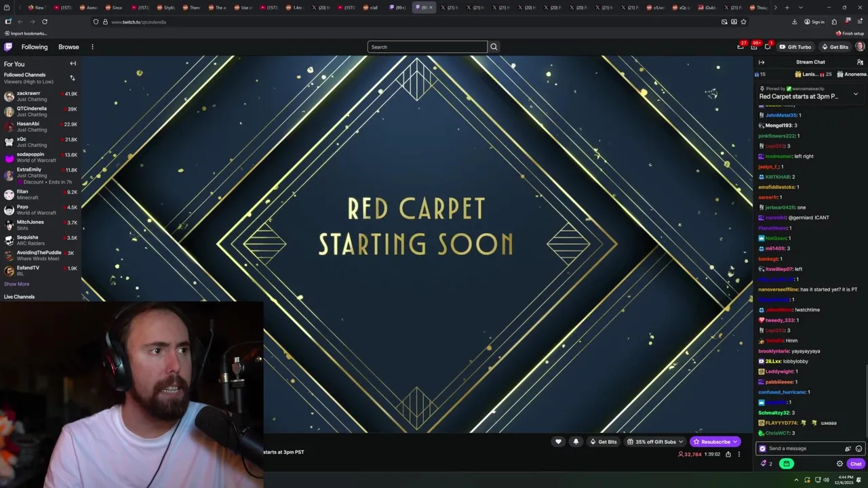
Task: Sort followed channels by viewers
Action: click(x=72, y=78)
